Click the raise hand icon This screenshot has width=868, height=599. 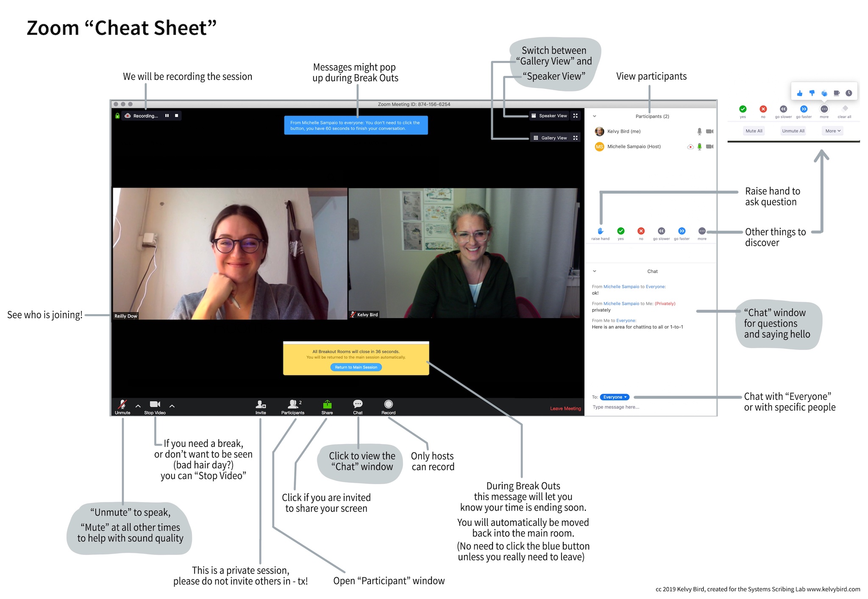(x=601, y=231)
